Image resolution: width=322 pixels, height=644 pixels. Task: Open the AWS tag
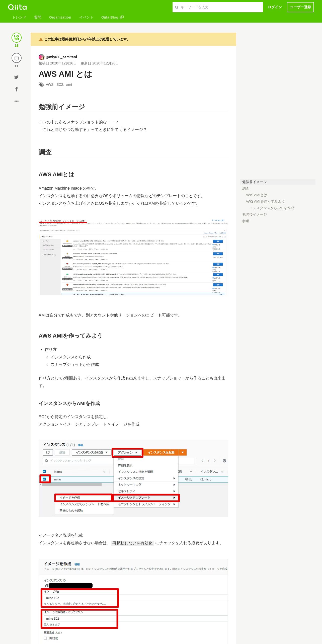tap(50, 85)
